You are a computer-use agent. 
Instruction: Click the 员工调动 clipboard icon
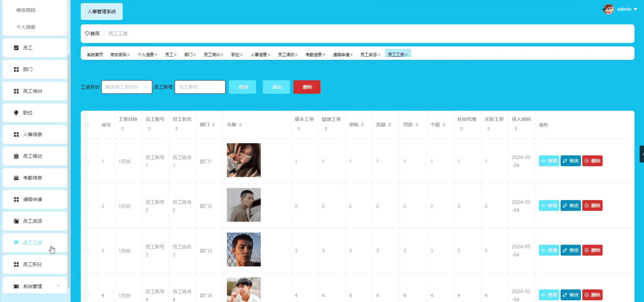[x=16, y=156]
